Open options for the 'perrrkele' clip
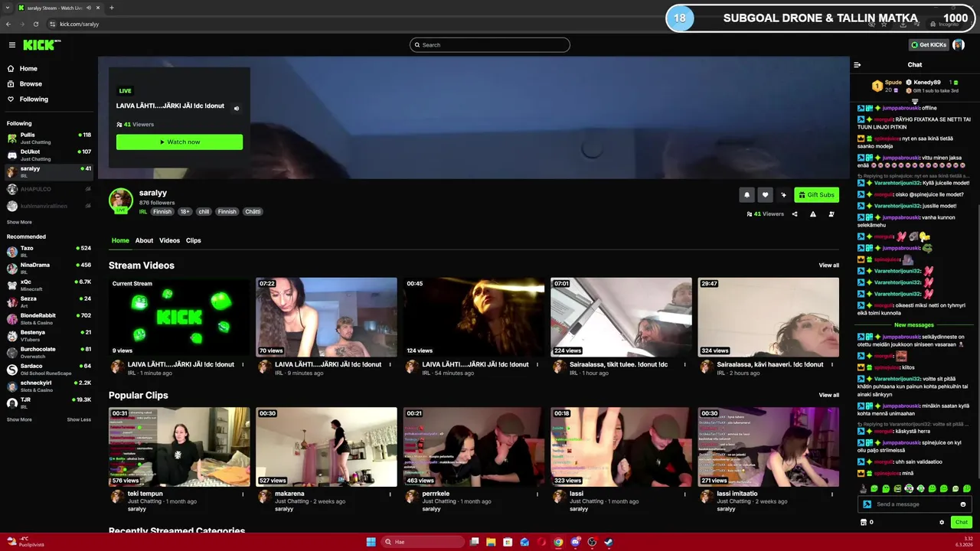This screenshot has width=980, height=551. tap(537, 494)
